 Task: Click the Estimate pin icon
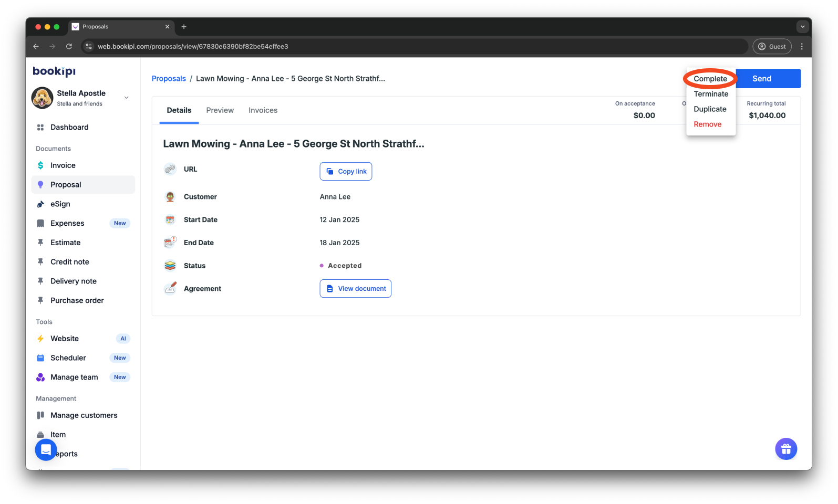tap(40, 243)
